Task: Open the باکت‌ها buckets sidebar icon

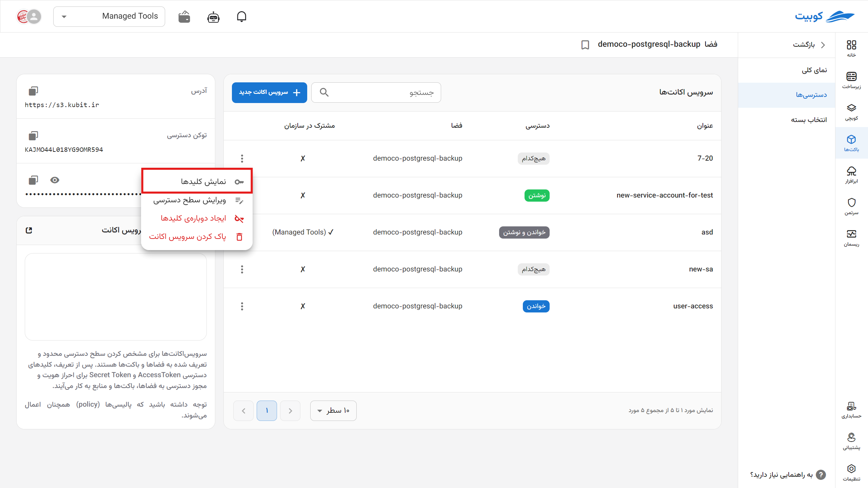Action: tap(851, 143)
